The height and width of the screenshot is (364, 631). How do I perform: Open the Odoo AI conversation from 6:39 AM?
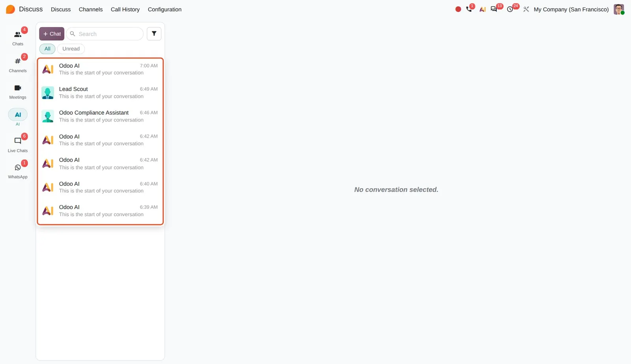pyautogui.click(x=100, y=211)
